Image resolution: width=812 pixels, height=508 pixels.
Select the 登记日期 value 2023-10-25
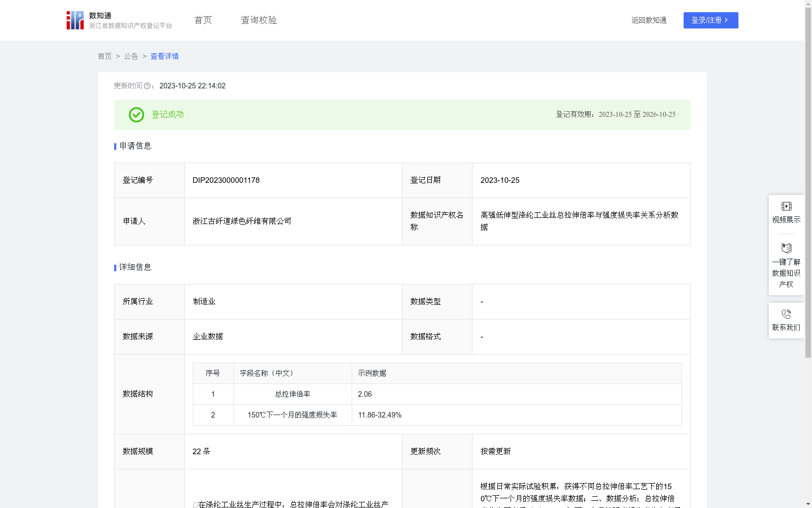pos(500,180)
